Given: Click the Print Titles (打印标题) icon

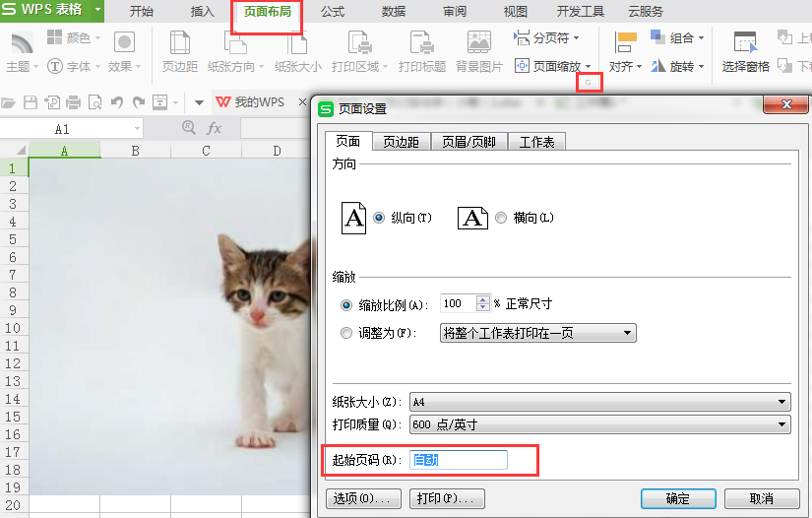Looking at the screenshot, I should (422, 45).
